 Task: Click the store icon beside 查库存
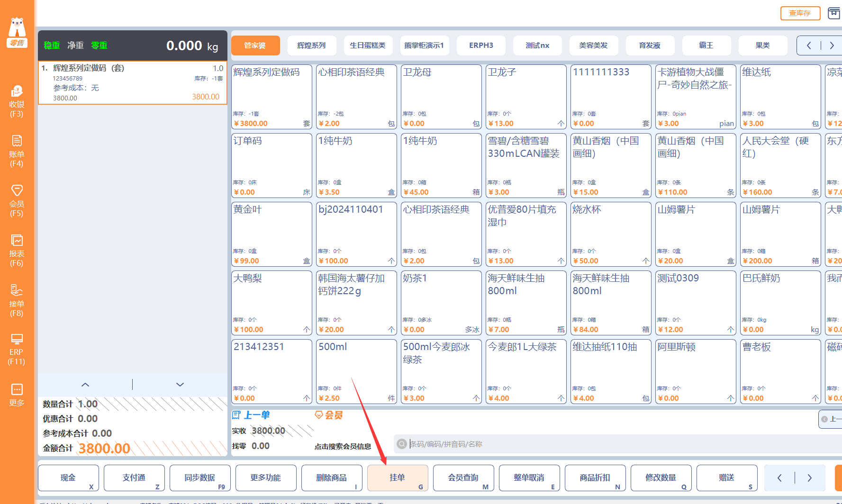(833, 13)
